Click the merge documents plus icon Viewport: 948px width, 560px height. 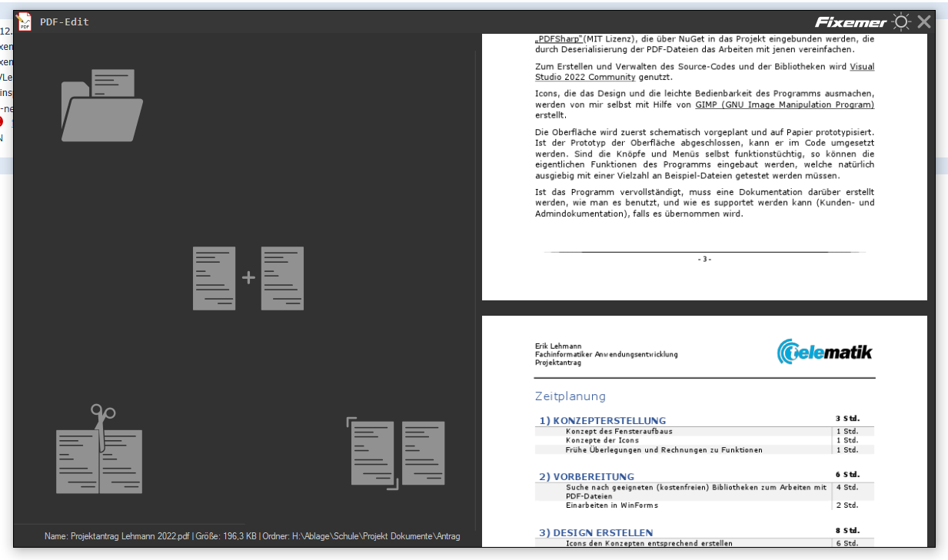(248, 278)
